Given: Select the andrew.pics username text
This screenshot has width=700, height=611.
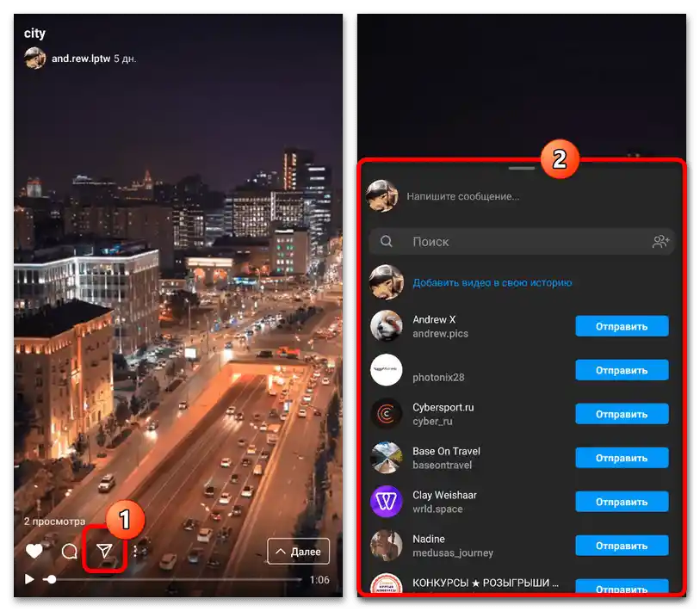Looking at the screenshot, I should pos(440,333).
